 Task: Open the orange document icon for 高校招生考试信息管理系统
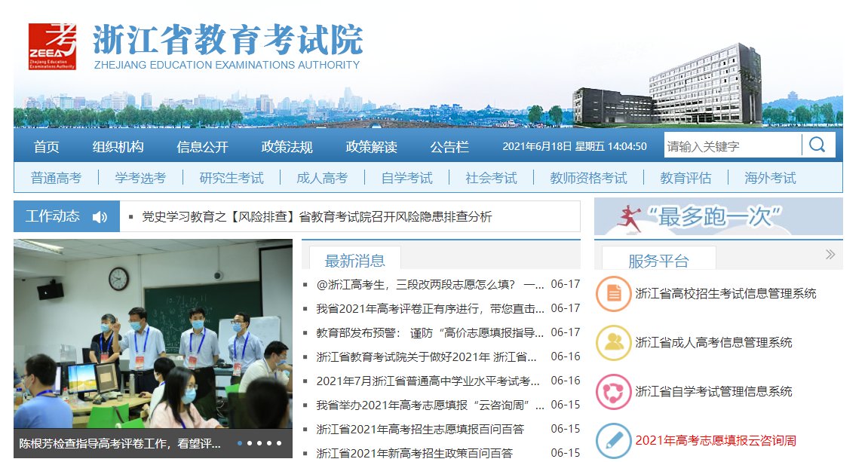(x=613, y=294)
